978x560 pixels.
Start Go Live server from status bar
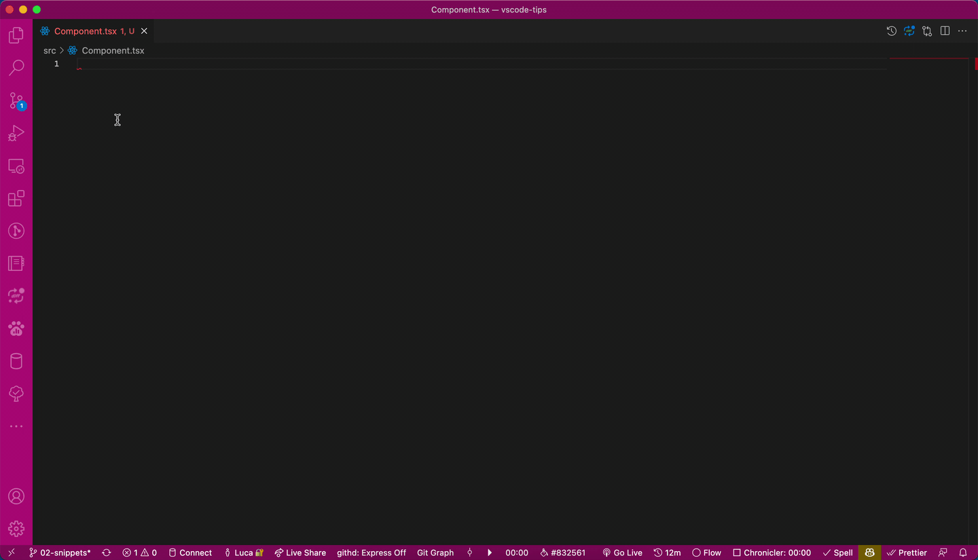623,553
